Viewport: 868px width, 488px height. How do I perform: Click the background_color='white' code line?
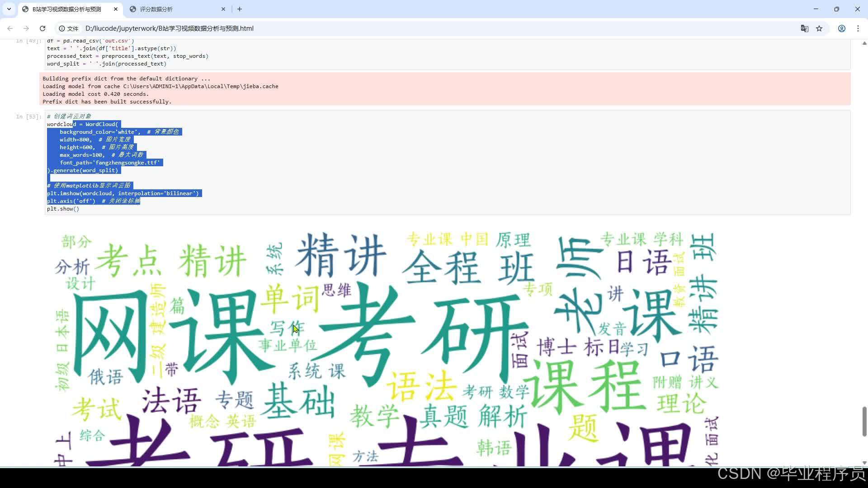(x=119, y=132)
